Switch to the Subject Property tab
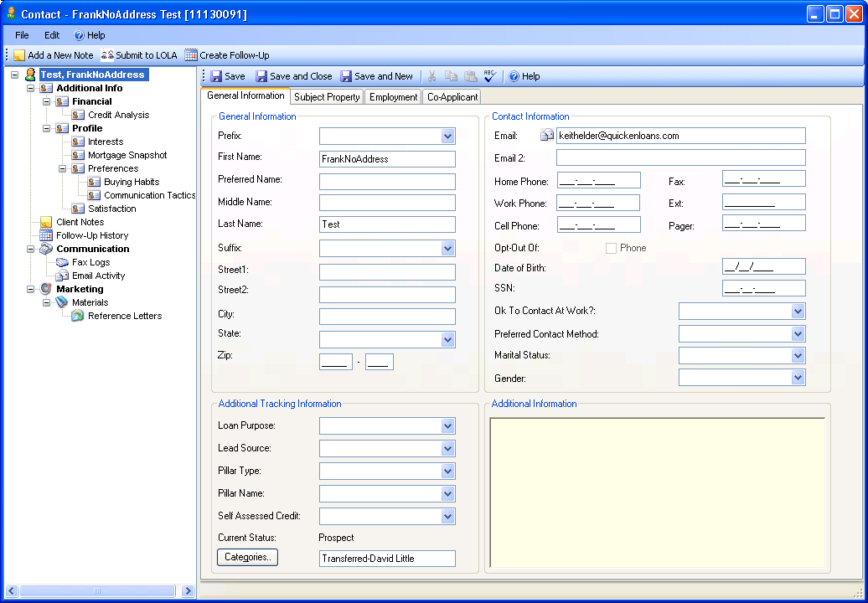This screenshot has height=603, width=868. pyautogui.click(x=327, y=97)
